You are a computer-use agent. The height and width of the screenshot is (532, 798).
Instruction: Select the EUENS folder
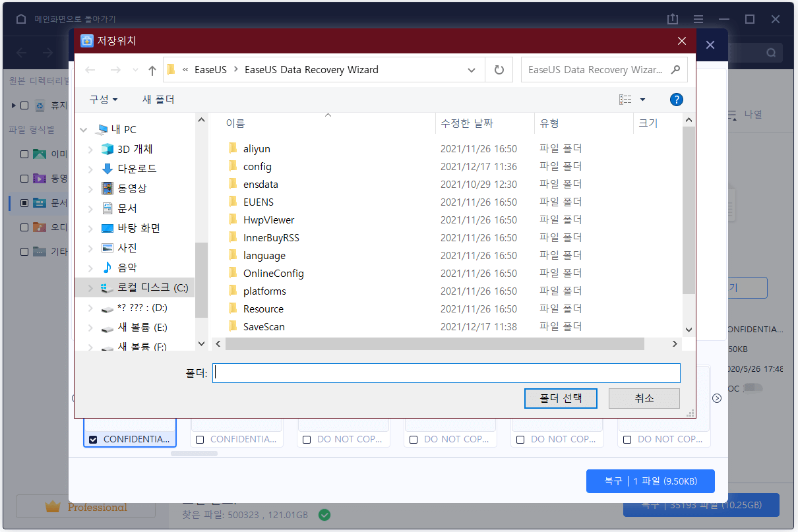point(259,202)
